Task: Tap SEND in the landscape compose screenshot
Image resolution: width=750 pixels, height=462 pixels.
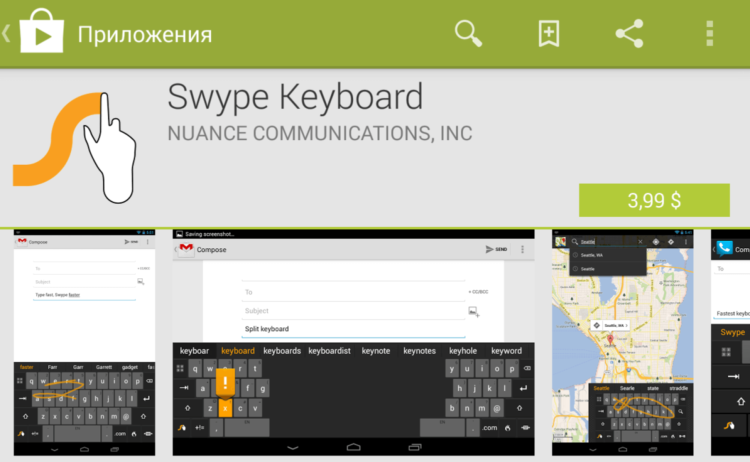Action: pos(496,249)
